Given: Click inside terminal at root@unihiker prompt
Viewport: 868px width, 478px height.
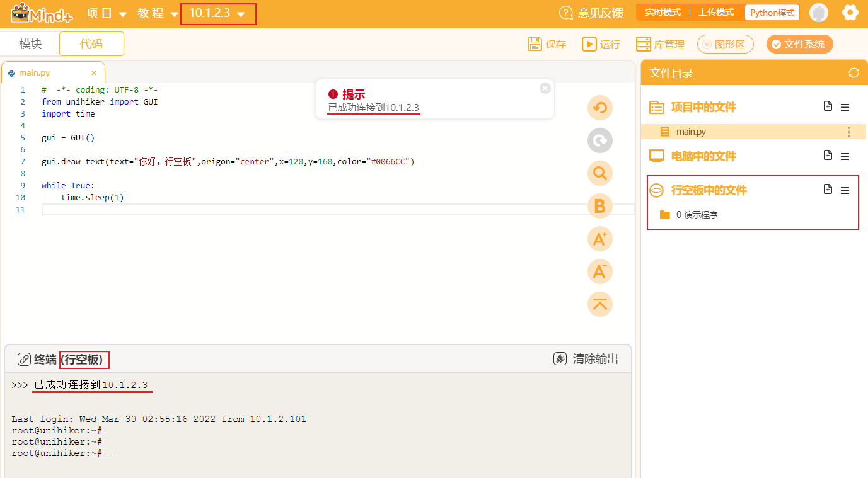Looking at the screenshot, I should [x=62, y=453].
